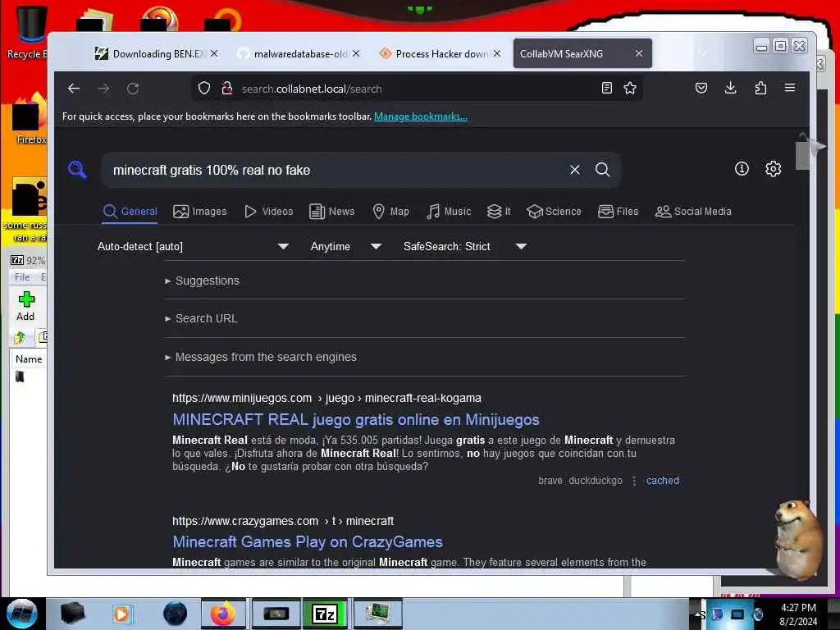Select the Map search category

pos(391,212)
